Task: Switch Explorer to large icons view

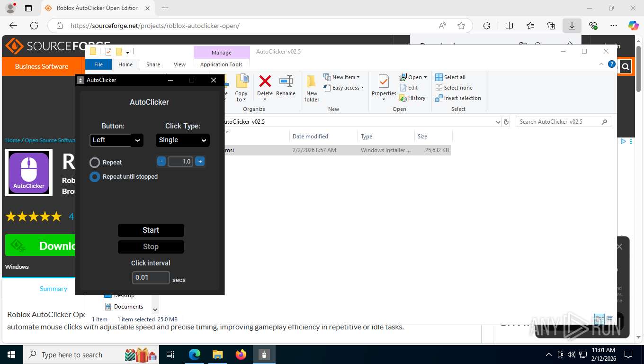Action: [610, 319]
